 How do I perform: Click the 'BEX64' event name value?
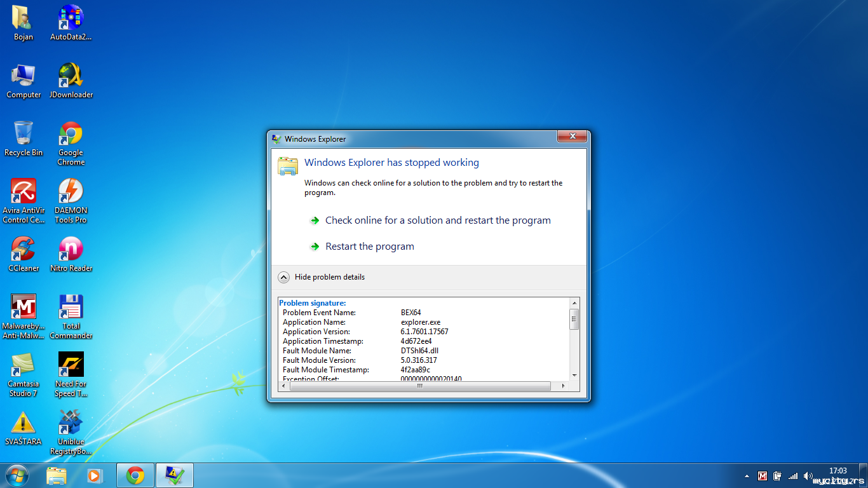pos(410,313)
